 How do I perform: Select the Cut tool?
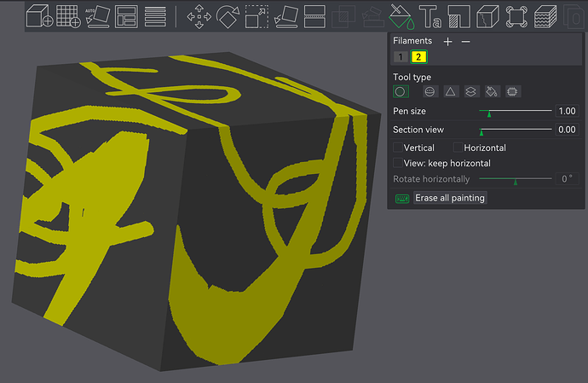point(314,16)
